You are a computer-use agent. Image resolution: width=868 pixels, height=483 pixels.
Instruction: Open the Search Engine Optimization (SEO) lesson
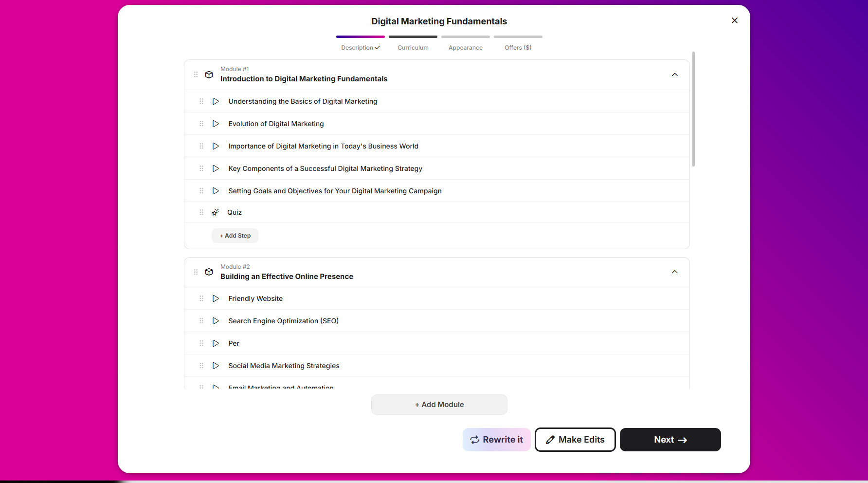[284, 321]
